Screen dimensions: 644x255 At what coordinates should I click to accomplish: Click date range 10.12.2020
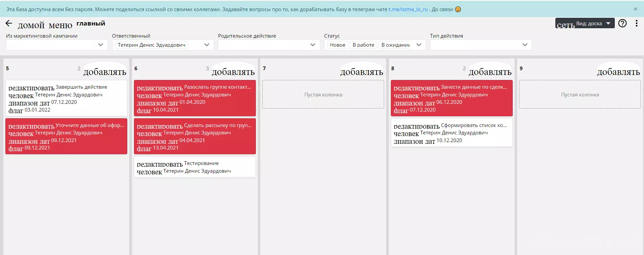point(449,140)
